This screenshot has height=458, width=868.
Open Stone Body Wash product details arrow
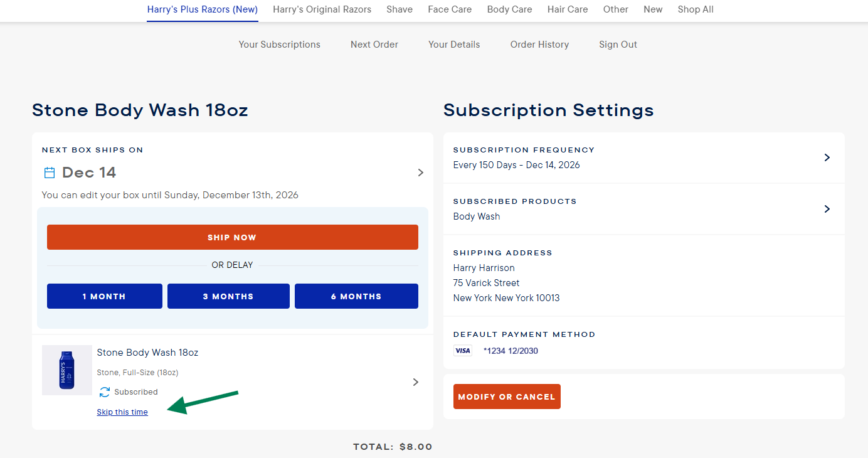(x=415, y=382)
